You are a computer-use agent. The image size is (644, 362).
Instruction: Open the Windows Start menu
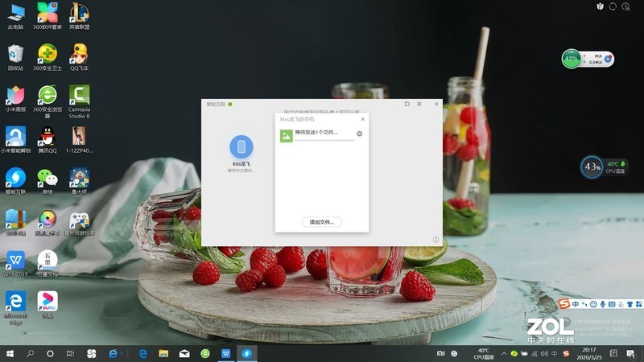[10, 353]
